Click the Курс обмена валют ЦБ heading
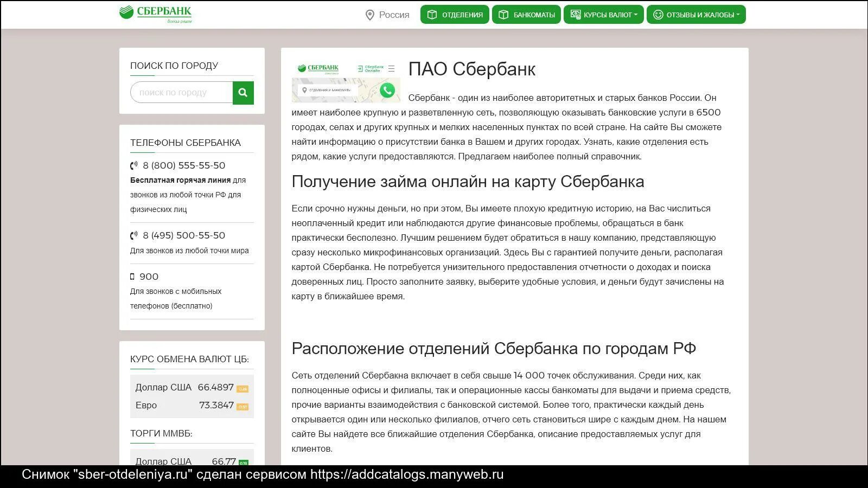Screen dimensions: 868x488 click(x=190, y=359)
